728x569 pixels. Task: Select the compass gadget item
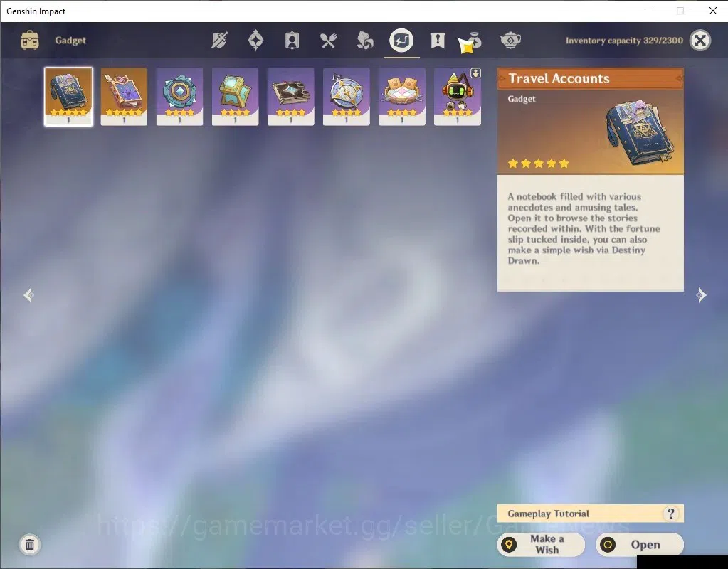347,97
